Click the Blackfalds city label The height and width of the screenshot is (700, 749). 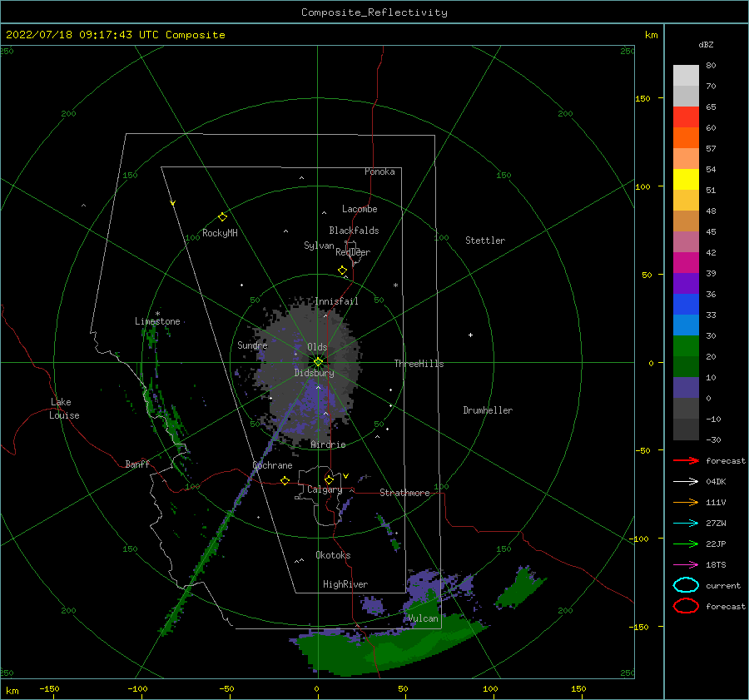click(x=354, y=231)
